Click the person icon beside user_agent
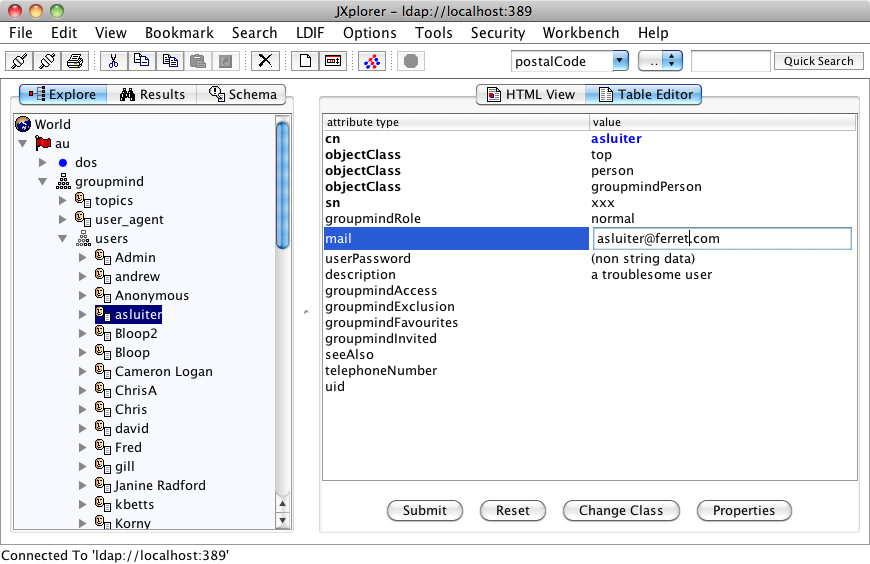870x564 pixels. tap(83, 219)
